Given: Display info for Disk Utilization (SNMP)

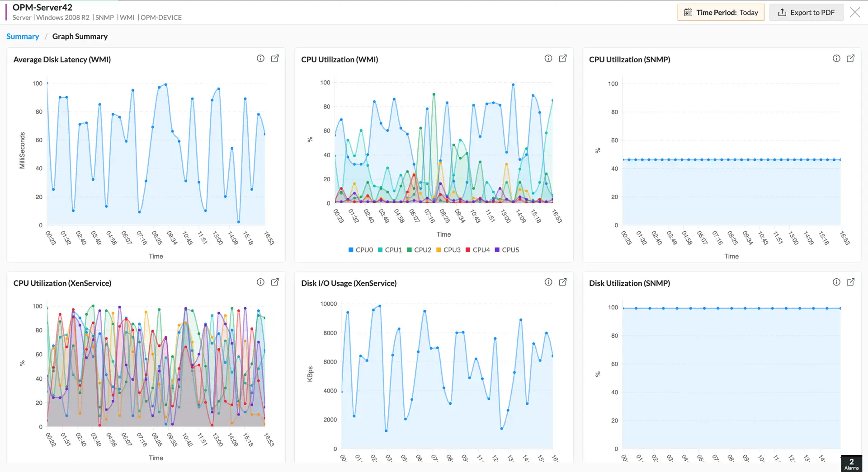Looking at the screenshot, I should [x=836, y=282].
